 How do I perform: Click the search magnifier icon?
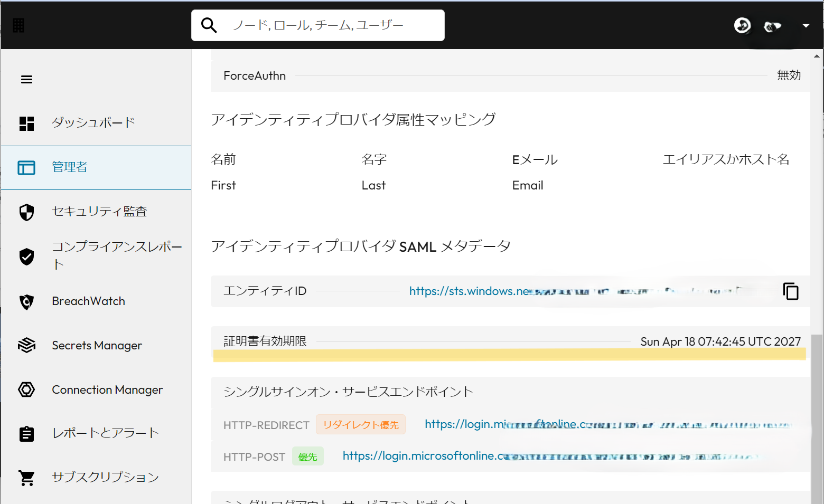[x=209, y=25]
